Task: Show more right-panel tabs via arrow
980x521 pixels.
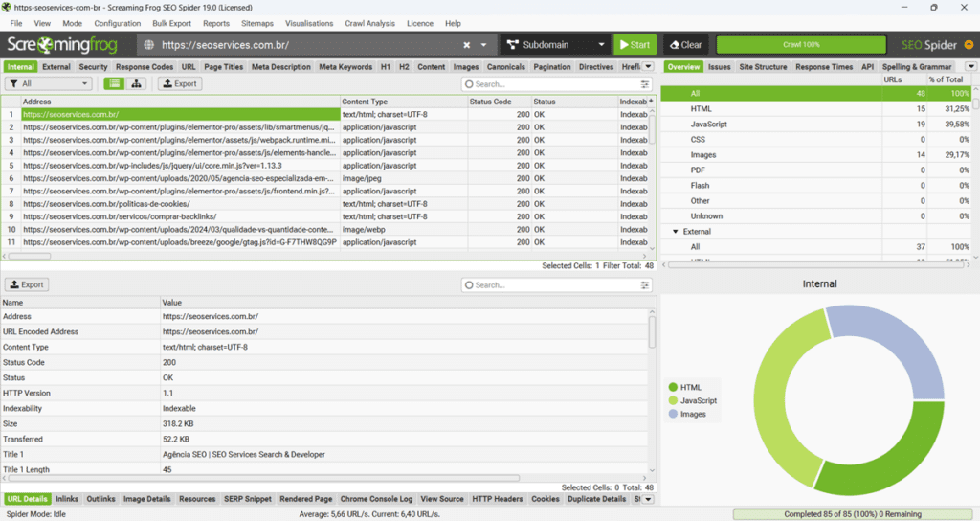Action: click(970, 66)
